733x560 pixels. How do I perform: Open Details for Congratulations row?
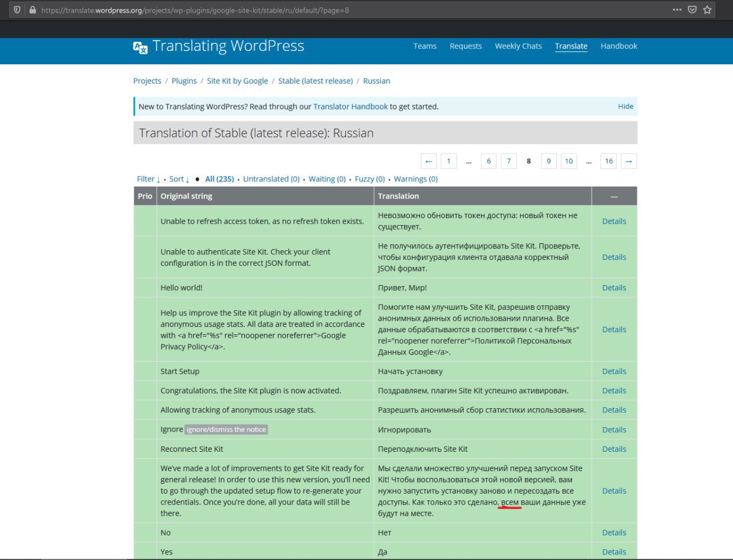coord(614,391)
